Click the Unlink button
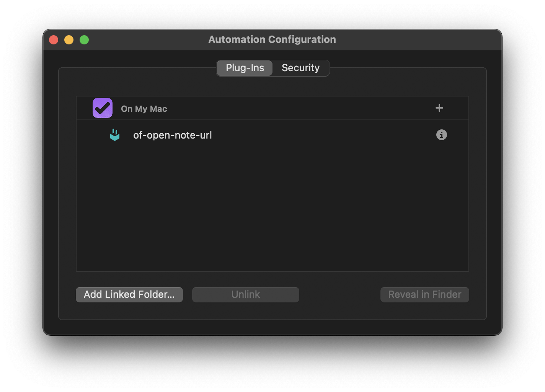The height and width of the screenshot is (392, 545). pos(245,294)
